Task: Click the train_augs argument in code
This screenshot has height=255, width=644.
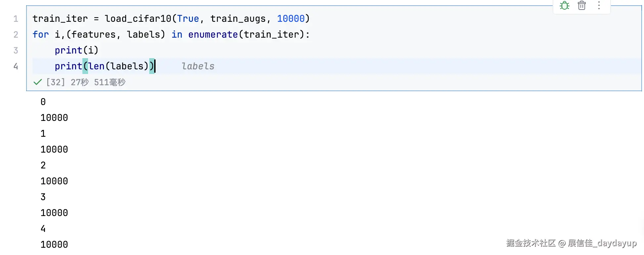Action: click(238, 19)
